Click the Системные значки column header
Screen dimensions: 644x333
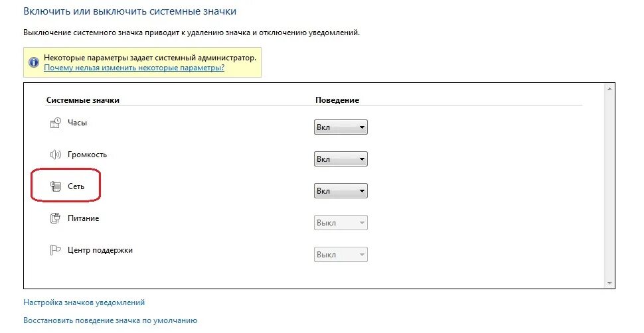(82, 100)
